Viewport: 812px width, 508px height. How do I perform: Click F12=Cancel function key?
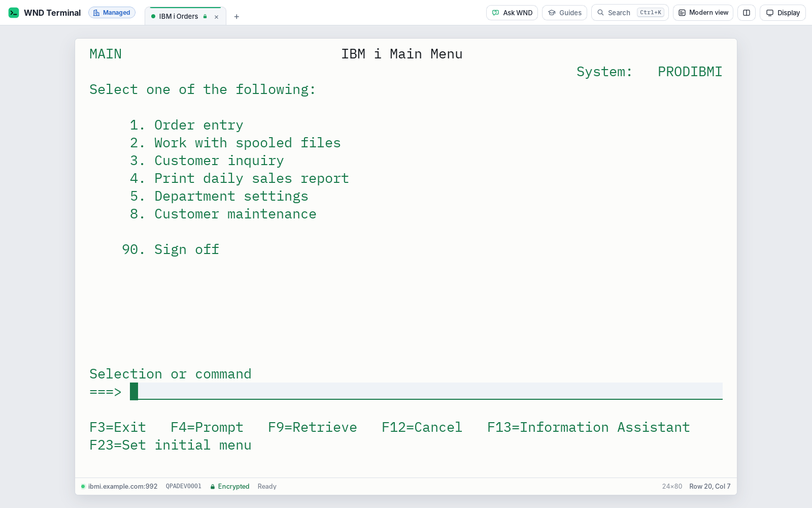[x=422, y=427]
